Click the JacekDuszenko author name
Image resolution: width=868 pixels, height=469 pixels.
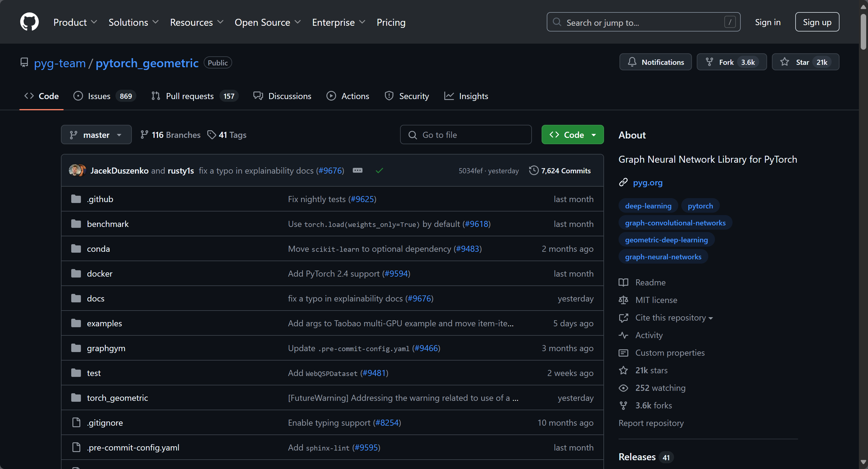coord(119,171)
